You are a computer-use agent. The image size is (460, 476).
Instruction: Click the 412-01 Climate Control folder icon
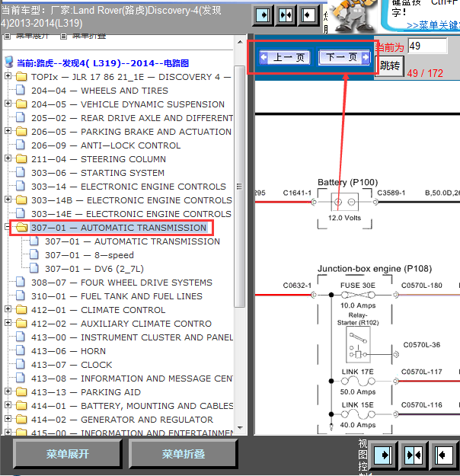(x=21, y=310)
